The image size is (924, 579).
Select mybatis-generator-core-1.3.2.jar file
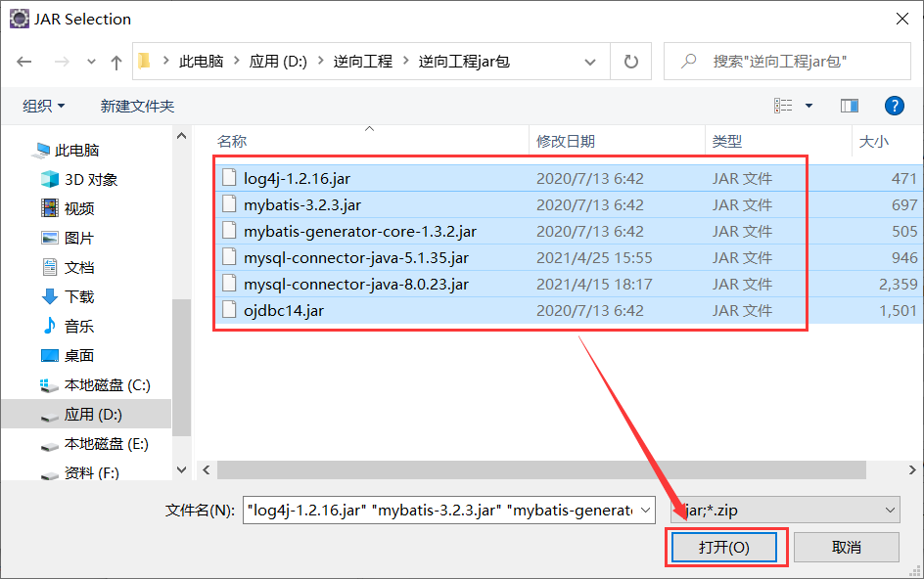coord(568,232)
